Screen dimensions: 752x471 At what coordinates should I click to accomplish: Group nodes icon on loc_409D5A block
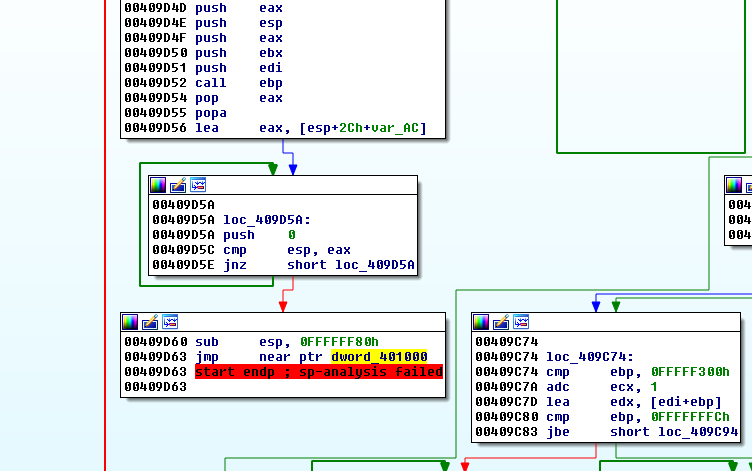click(x=198, y=185)
